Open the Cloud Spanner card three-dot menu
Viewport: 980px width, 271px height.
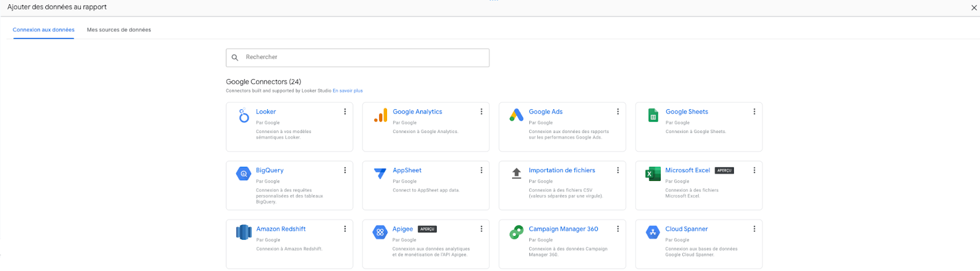pyautogui.click(x=755, y=229)
